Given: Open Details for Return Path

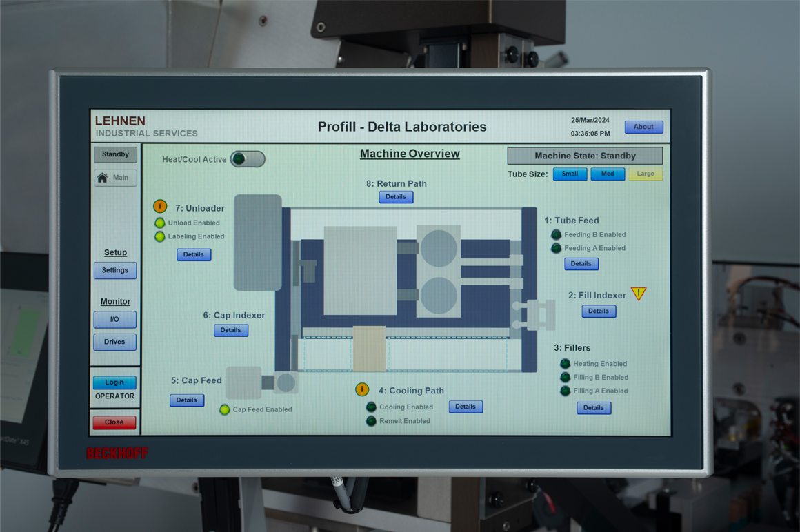Looking at the screenshot, I should pos(396,197).
